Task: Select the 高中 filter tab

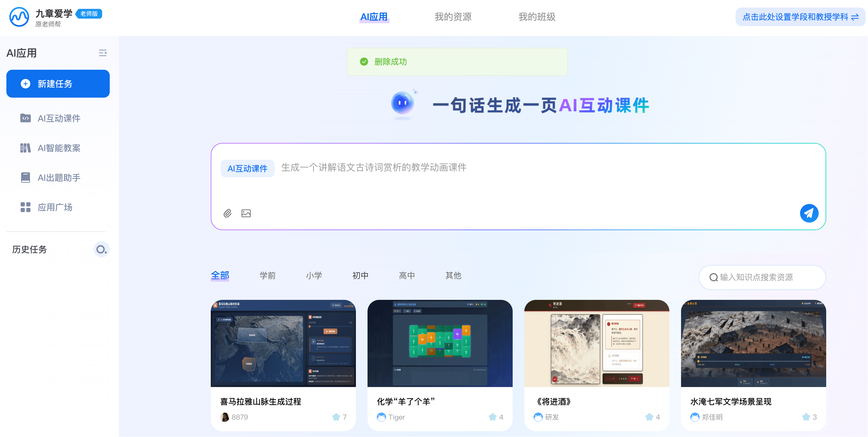Action: pyautogui.click(x=406, y=275)
